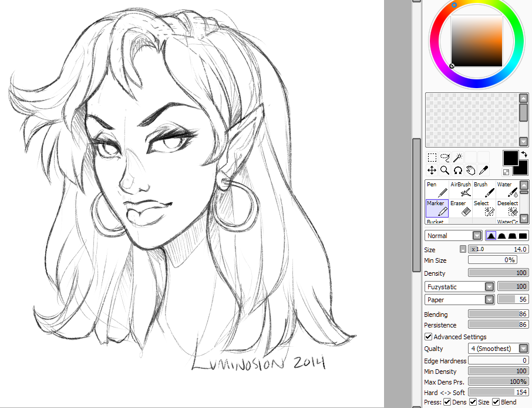Open the rectangular selection tool
This screenshot has height=408, width=532.
coord(432,157)
